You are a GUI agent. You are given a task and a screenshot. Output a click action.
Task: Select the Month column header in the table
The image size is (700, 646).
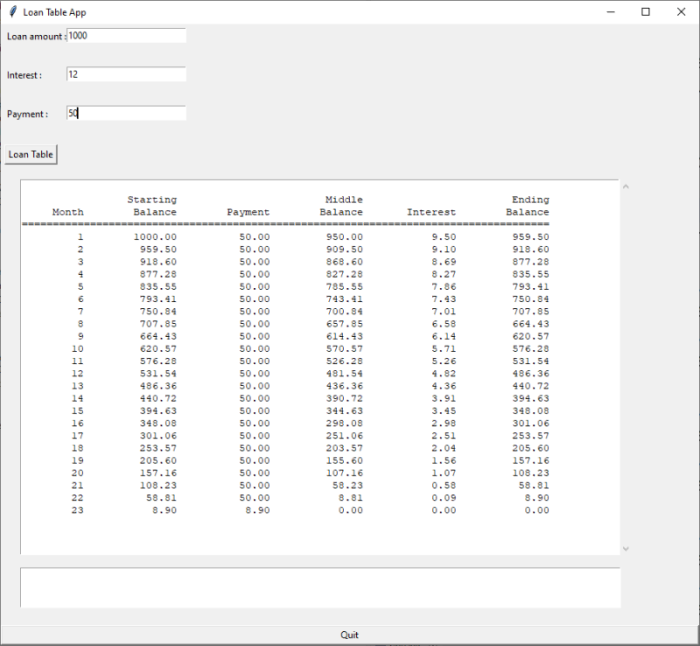[x=68, y=212]
